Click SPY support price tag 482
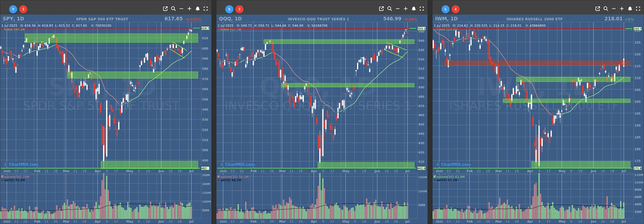Screen dimensions: 644x224 [204, 168]
